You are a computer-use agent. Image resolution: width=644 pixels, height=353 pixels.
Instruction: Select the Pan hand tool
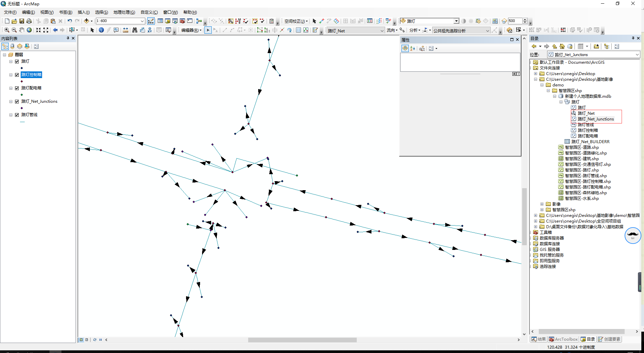22,30
